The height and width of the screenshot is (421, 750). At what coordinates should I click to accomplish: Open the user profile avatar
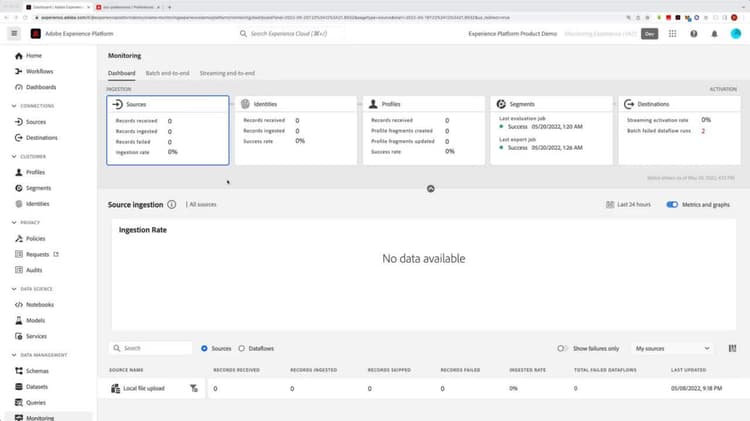coord(736,33)
